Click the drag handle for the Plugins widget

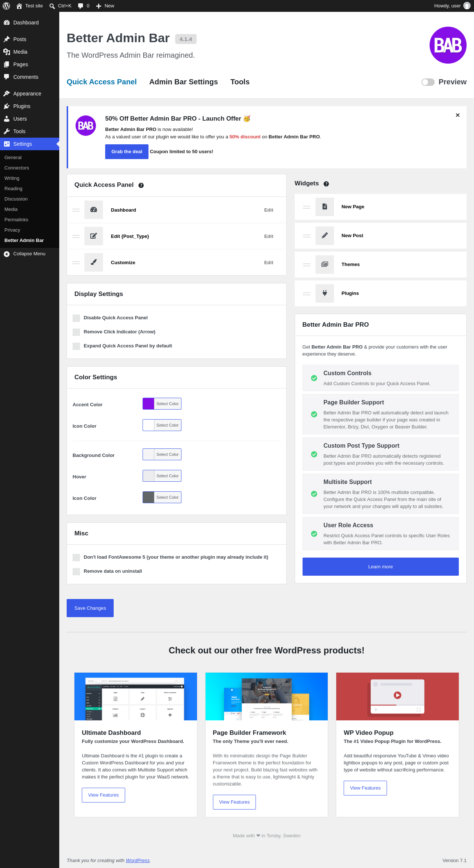tap(307, 293)
